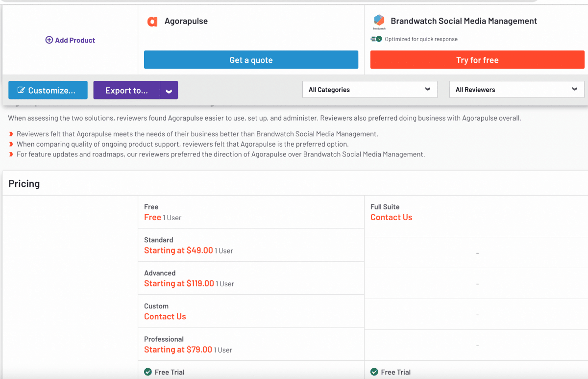Click the Pricing section heading

(24, 184)
